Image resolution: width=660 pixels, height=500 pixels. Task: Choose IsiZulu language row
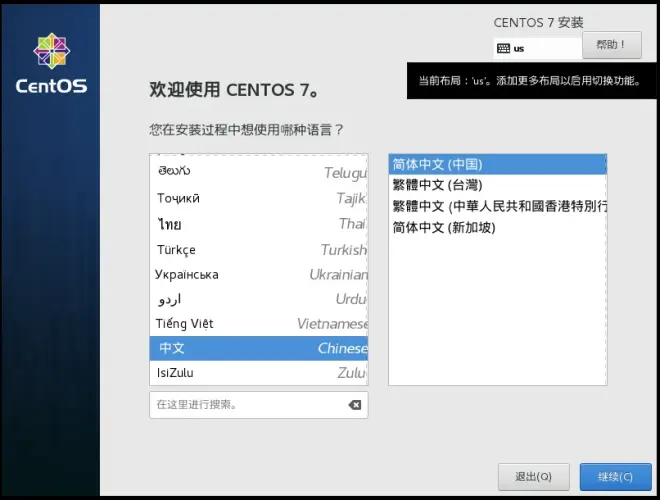coord(258,373)
